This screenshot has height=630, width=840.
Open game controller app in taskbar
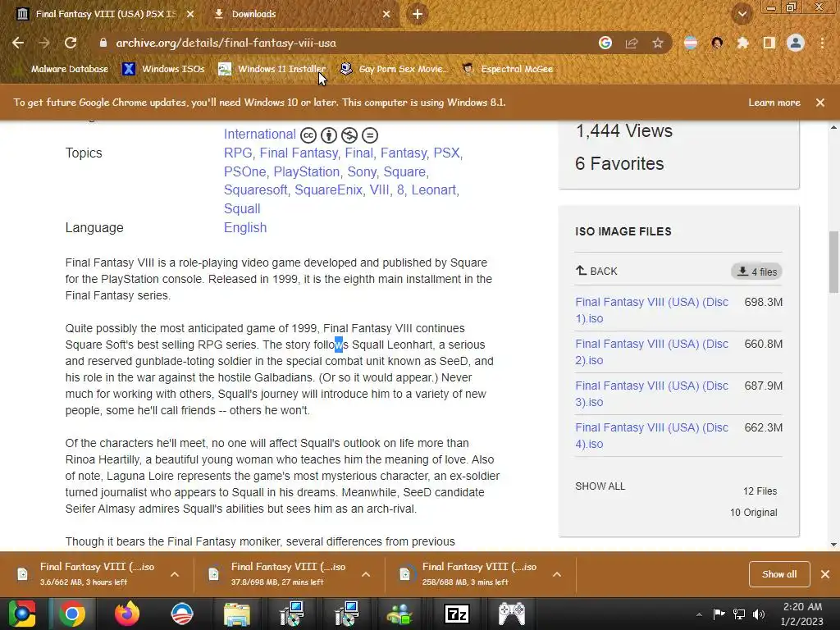(512, 614)
